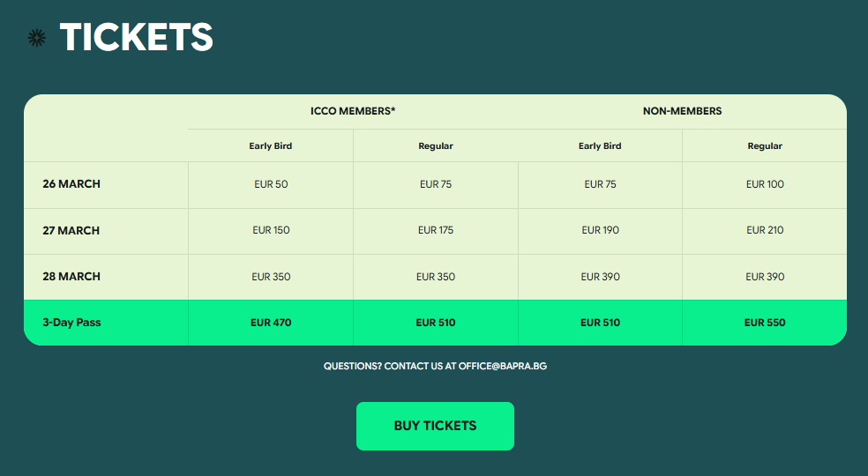The width and height of the screenshot is (868, 476).
Task: Click the 26 March row label
Action: click(71, 184)
